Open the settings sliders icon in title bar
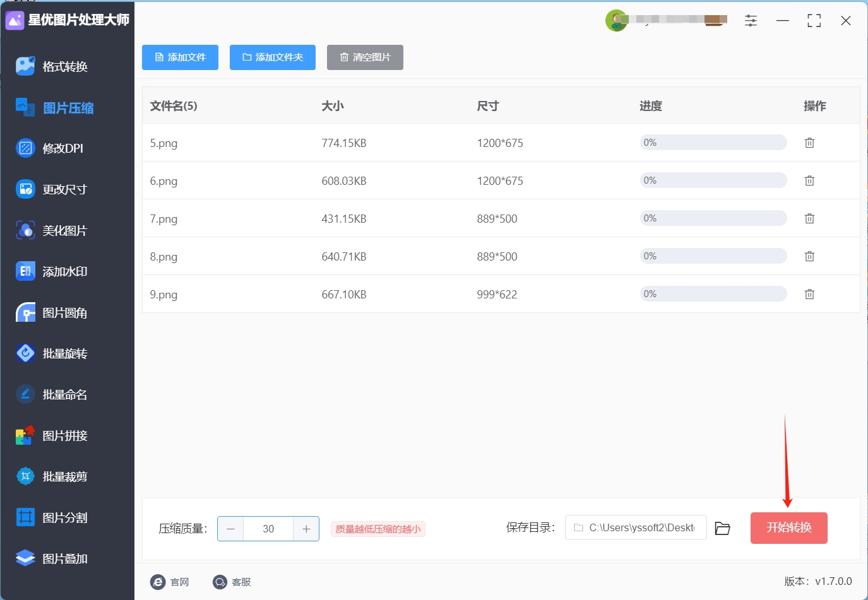Screen dimensions: 868x600 751,21
